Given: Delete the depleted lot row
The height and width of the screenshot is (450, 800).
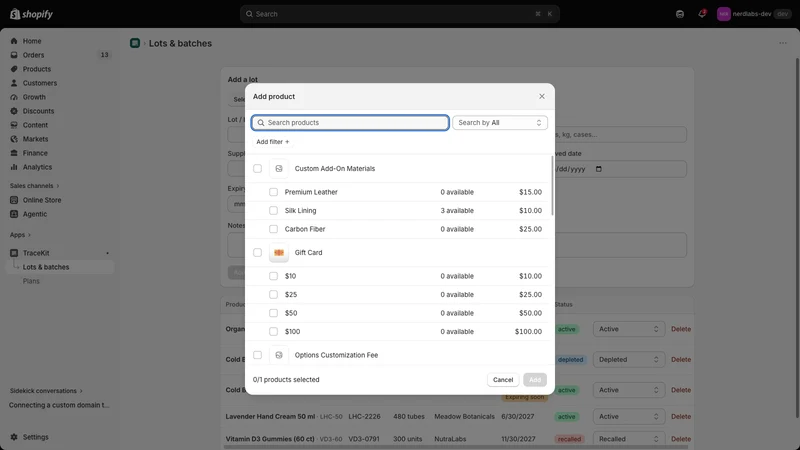Looking at the screenshot, I should [681, 360].
